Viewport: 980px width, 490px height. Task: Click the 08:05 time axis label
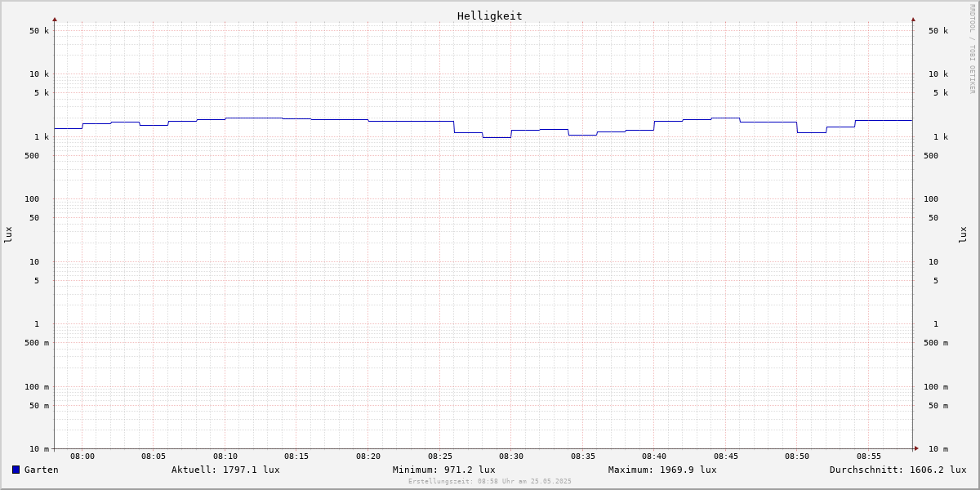154,457
